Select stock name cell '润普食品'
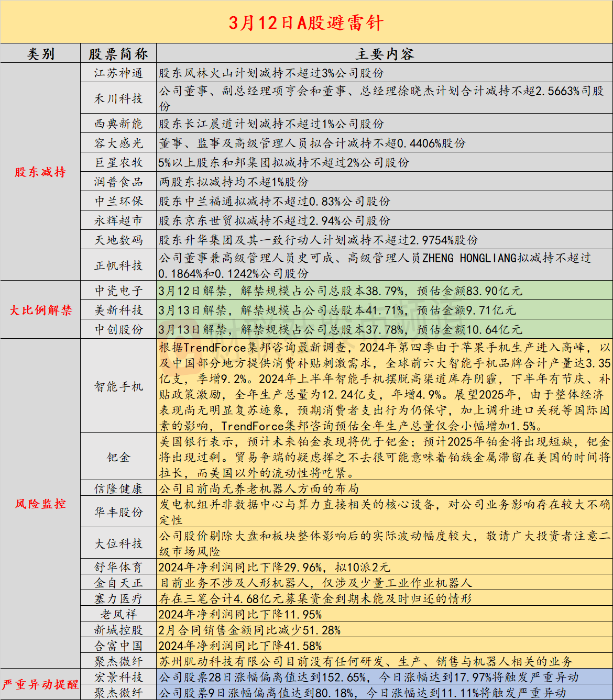 118,182
